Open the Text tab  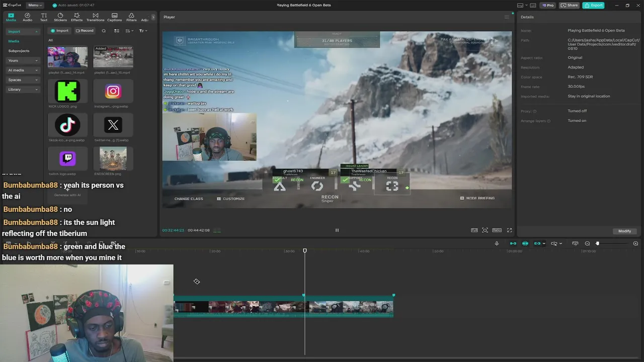click(x=44, y=17)
